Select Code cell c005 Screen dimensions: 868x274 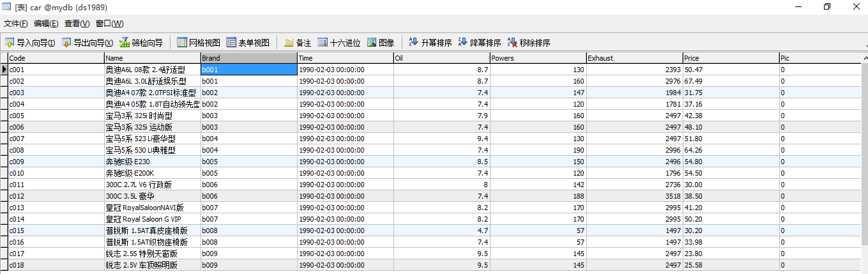point(56,116)
